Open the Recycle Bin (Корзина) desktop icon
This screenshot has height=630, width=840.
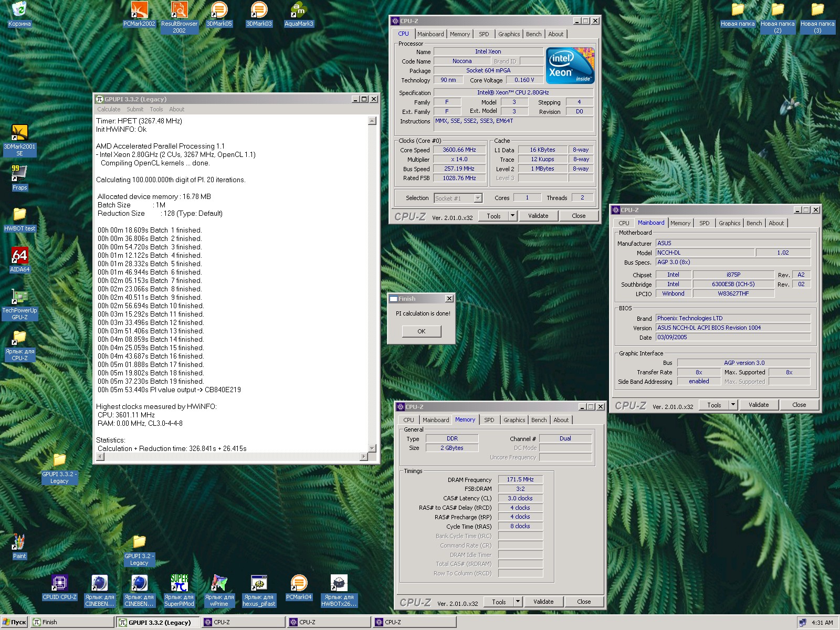(x=19, y=15)
